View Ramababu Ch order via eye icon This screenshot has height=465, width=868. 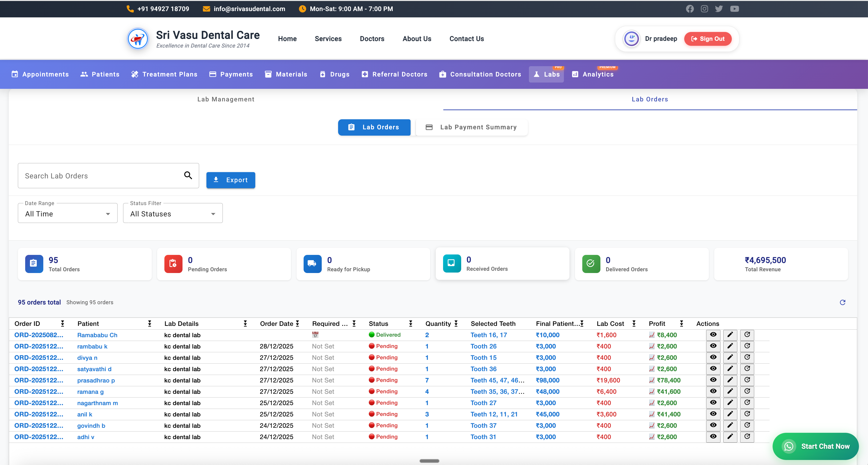tap(713, 335)
